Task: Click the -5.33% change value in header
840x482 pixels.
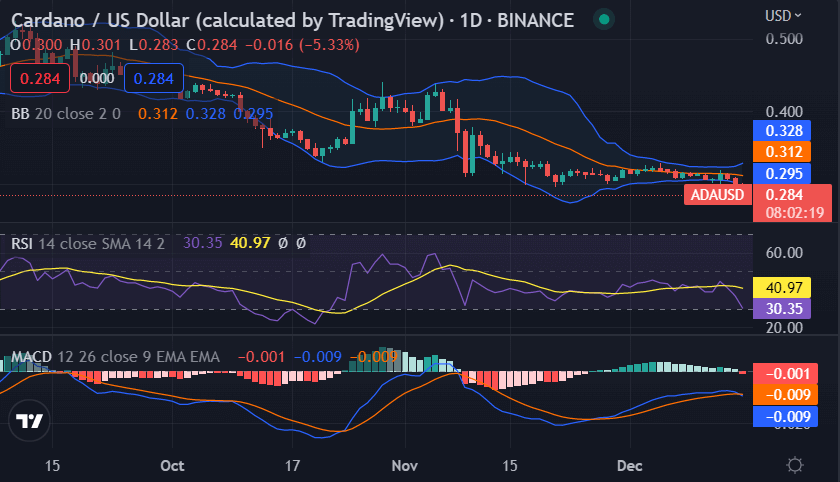Action: click(x=329, y=44)
